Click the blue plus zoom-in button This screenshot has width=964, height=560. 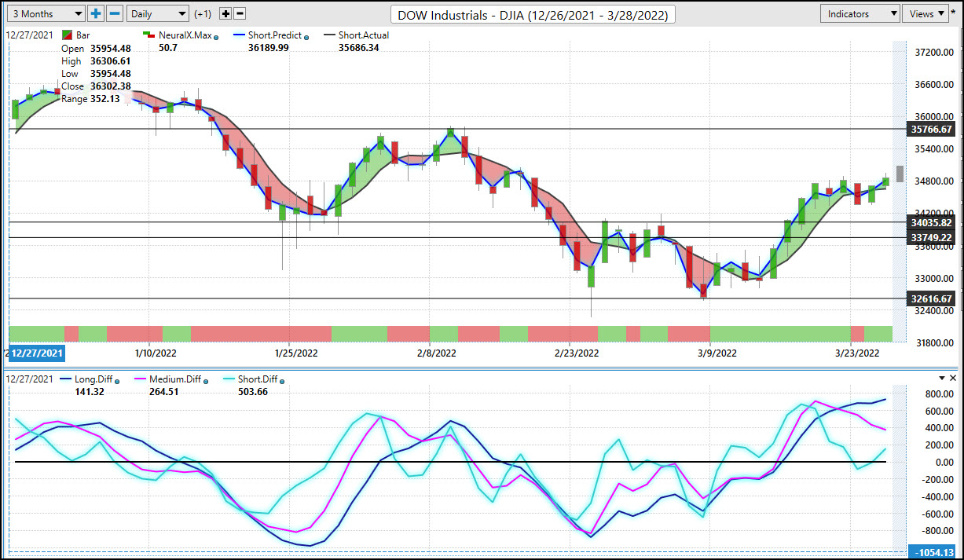96,13
